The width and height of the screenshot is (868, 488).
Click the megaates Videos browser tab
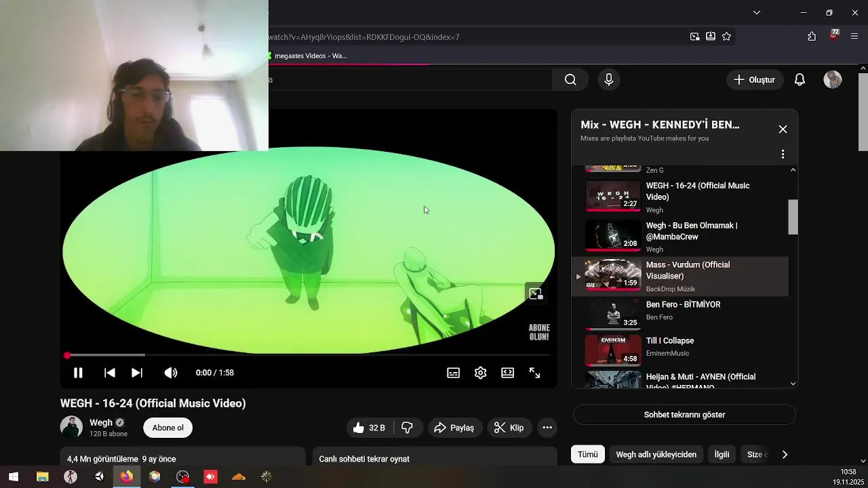(x=308, y=56)
